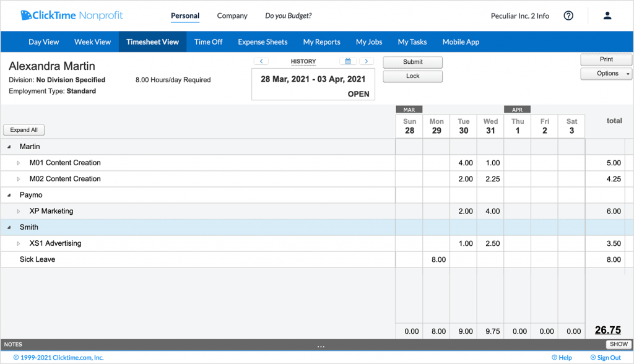Screen dimensions: 634x364
Task: Switch to the Week View tab
Action: (x=92, y=42)
